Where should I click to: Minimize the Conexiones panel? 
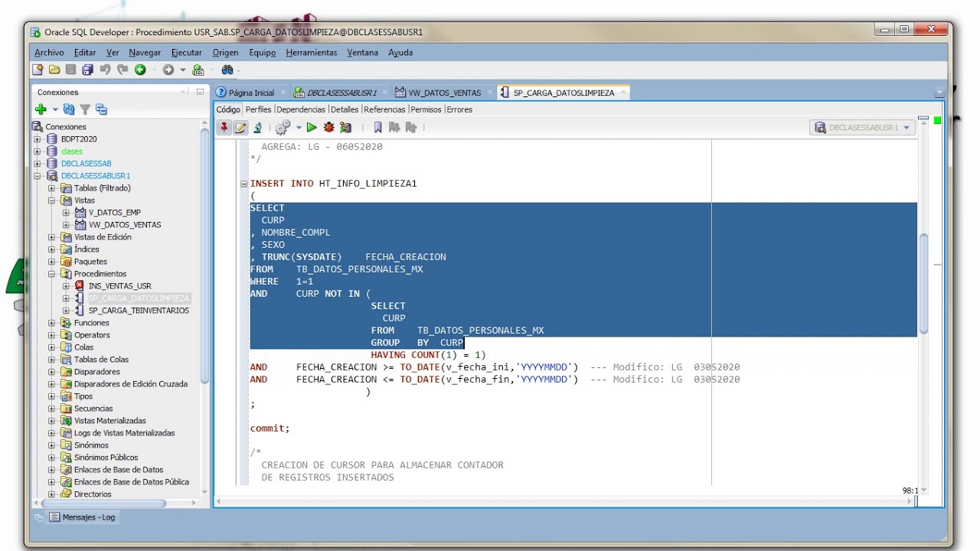[x=200, y=92]
